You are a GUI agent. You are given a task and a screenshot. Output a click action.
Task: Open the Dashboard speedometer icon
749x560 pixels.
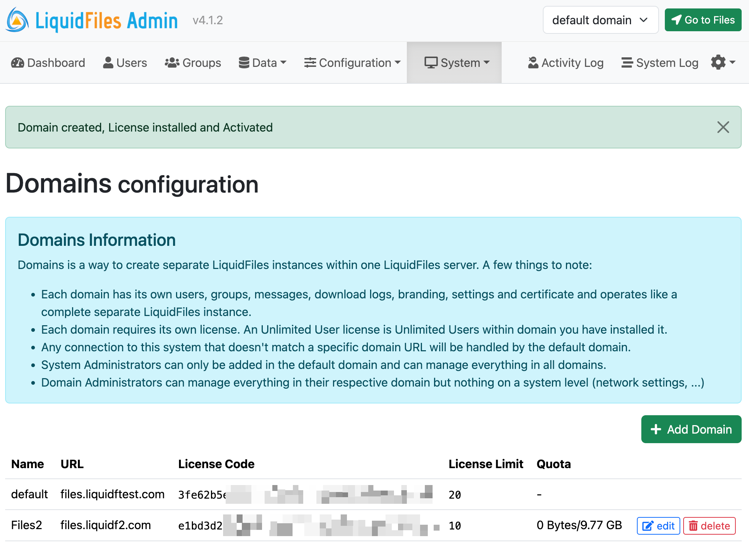18,62
